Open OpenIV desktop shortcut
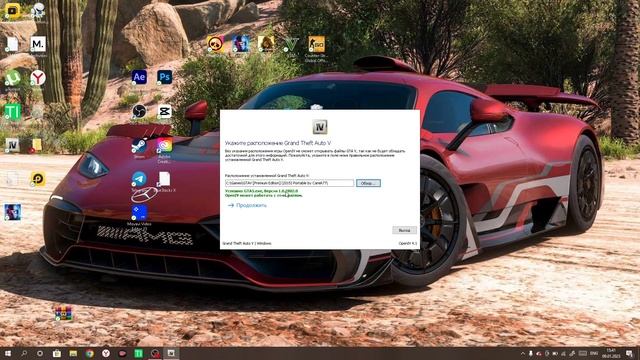 coord(12,145)
